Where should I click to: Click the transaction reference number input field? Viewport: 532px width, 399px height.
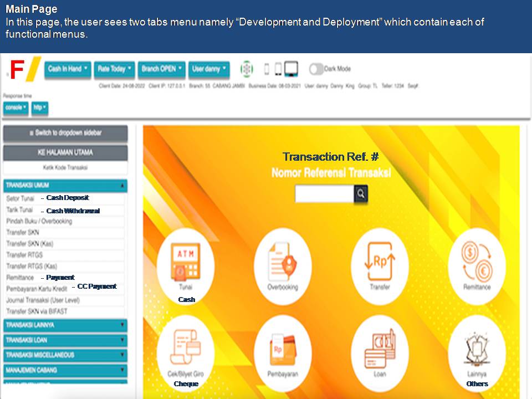click(x=324, y=194)
